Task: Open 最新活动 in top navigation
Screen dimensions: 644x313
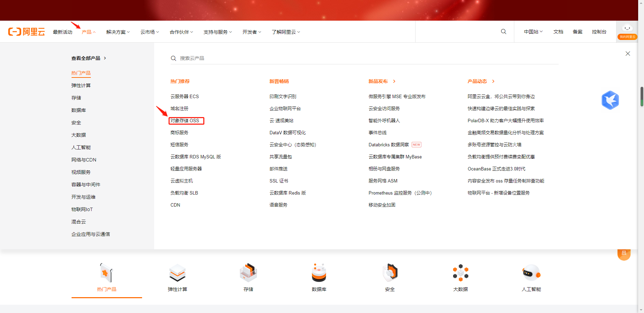Action: [63, 32]
